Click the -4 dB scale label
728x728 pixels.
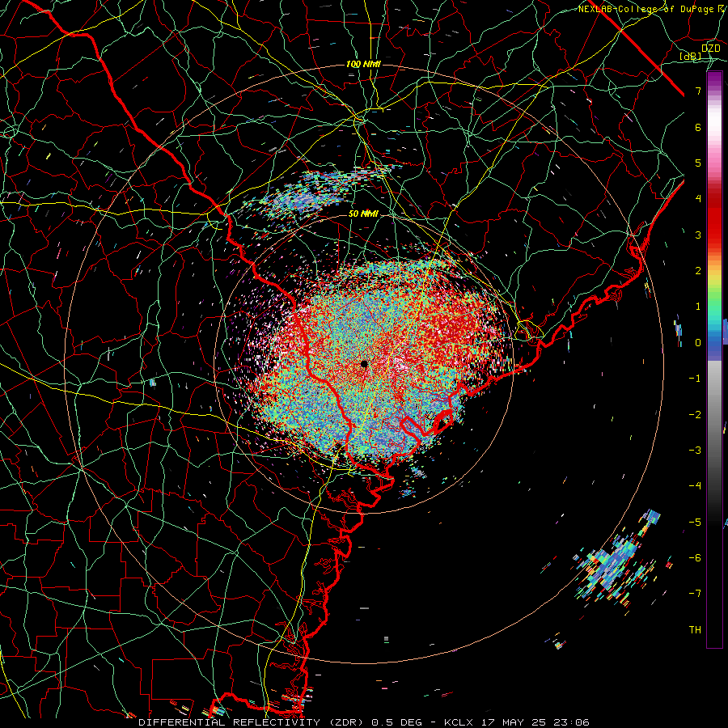pos(695,486)
